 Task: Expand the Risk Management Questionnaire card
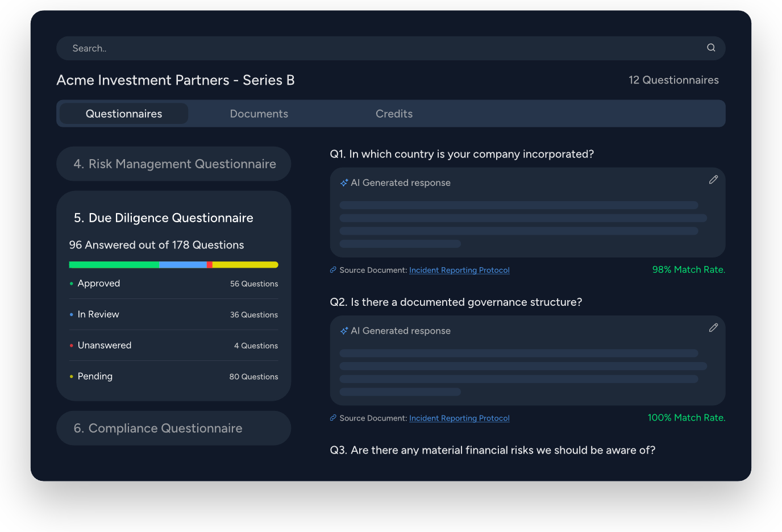tap(174, 164)
